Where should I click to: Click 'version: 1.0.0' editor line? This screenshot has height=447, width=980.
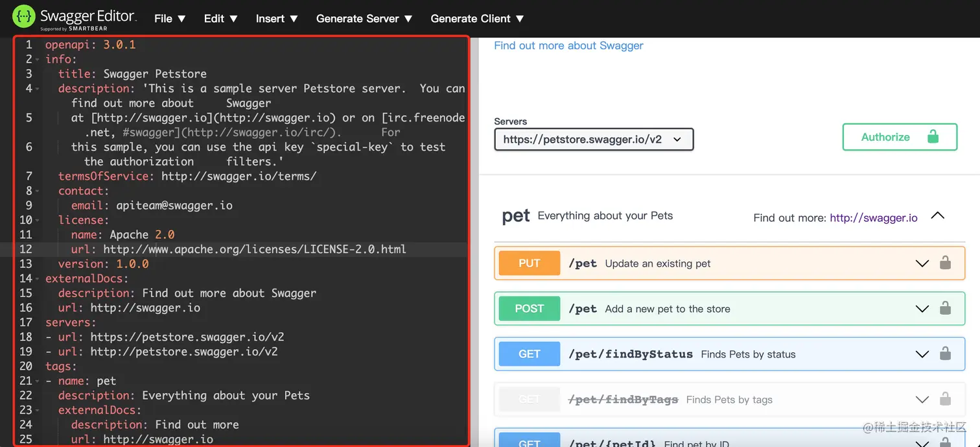click(103, 264)
